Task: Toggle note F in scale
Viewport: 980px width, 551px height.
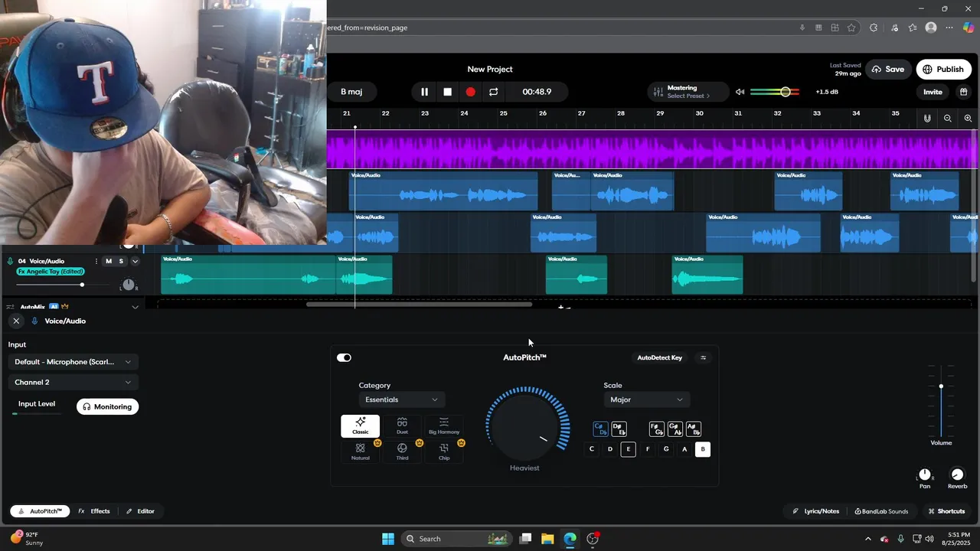Action: coord(648,449)
